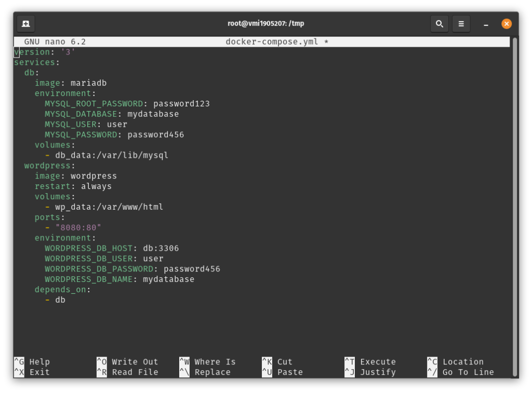The width and height of the screenshot is (532, 393).
Task: Click the volumes: key under wordpress
Action: (x=55, y=197)
